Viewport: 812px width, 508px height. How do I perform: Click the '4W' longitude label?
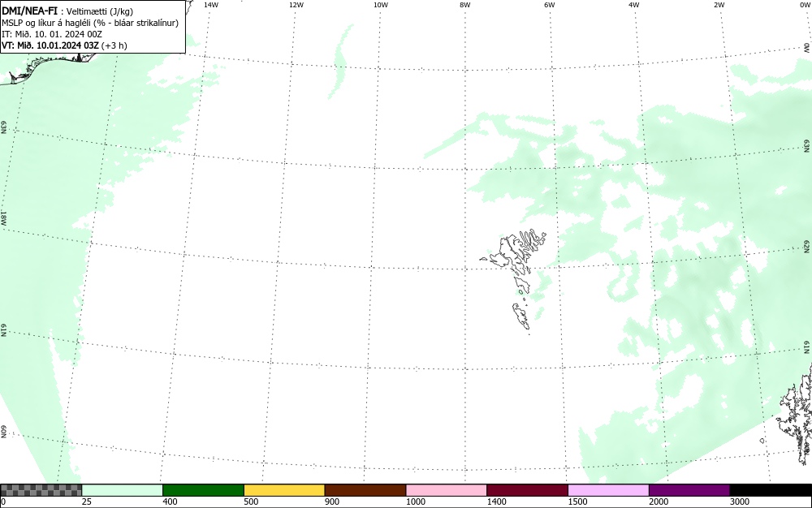[x=634, y=5]
